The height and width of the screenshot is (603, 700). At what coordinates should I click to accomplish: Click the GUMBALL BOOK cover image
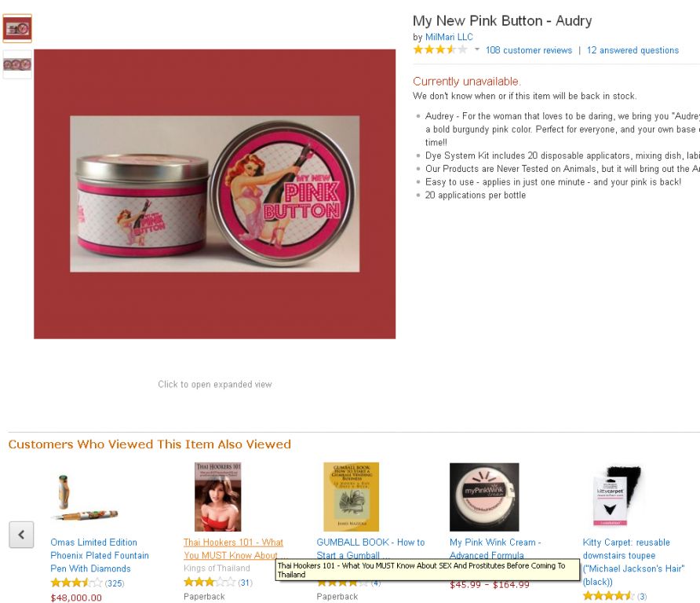(351, 497)
